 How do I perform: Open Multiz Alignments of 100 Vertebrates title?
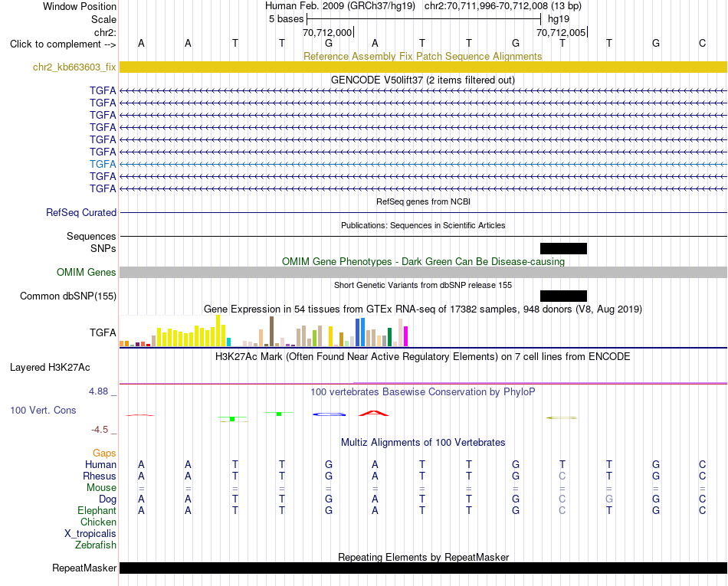click(x=423, y=442)
